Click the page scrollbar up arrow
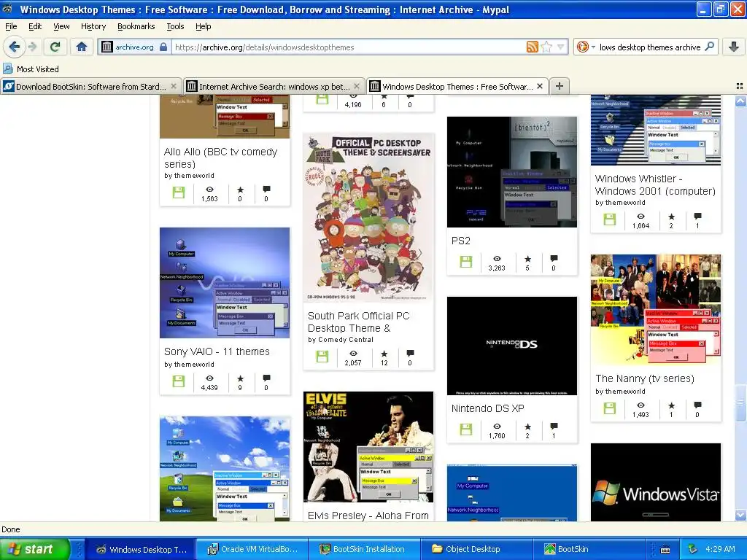Image resolution: width=747 pixels, height=560 pixels. point(740,101)
